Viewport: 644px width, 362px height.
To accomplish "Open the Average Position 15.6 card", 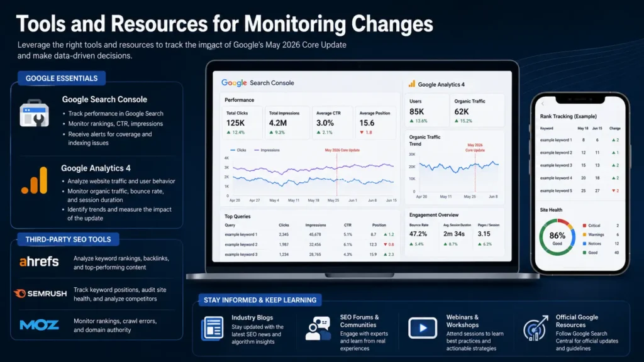I will [x=375, y=123].
